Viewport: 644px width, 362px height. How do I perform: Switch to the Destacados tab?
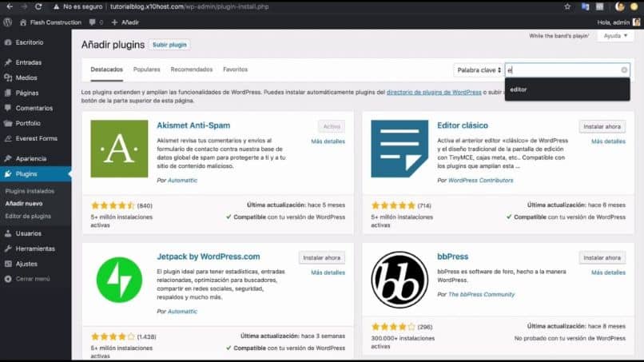(x=107, y=70)
